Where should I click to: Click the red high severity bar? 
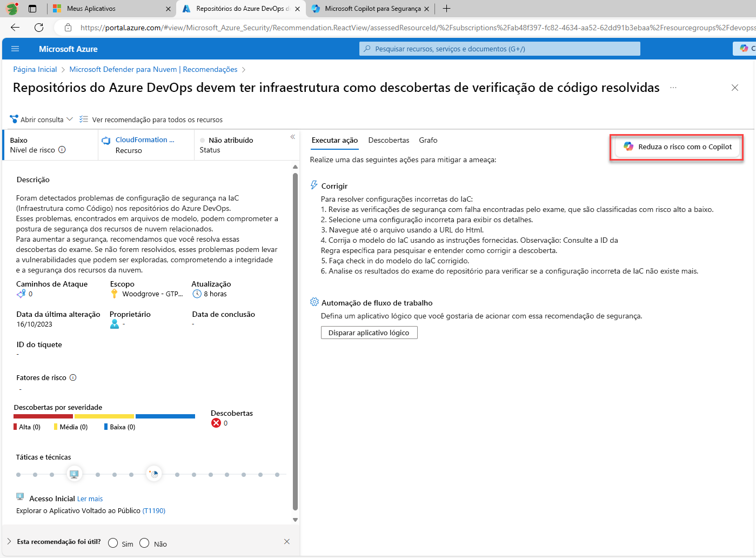pyautogui.click(x=43, y=416)
